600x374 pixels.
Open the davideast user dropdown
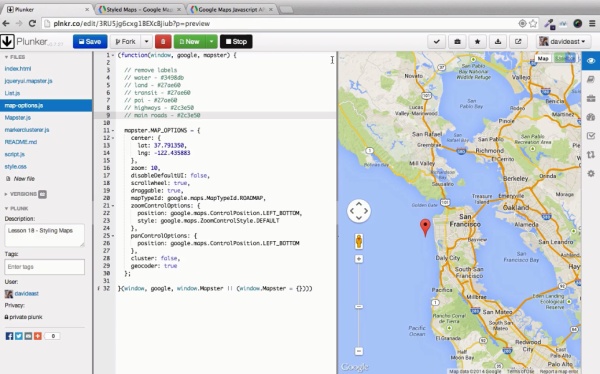(562, 41)
